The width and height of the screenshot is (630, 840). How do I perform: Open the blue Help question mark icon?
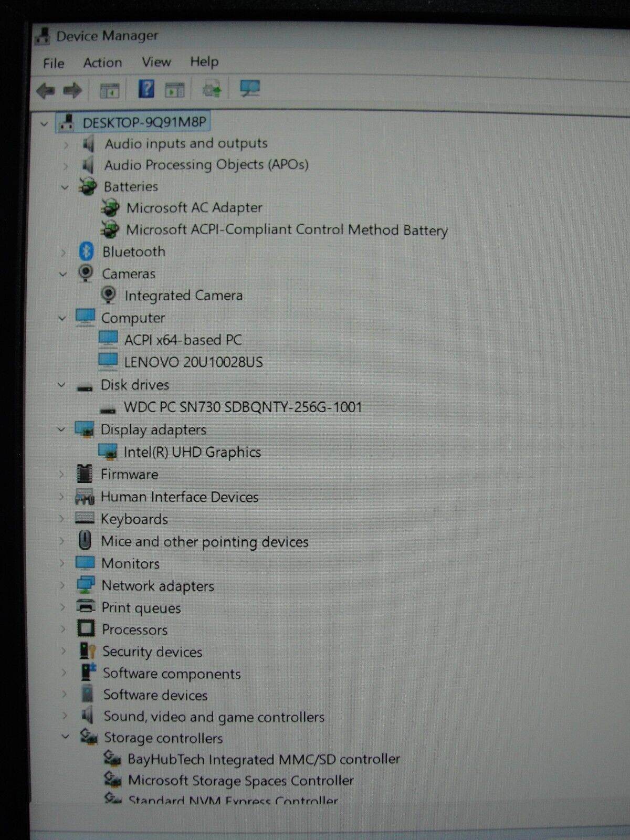145,89
